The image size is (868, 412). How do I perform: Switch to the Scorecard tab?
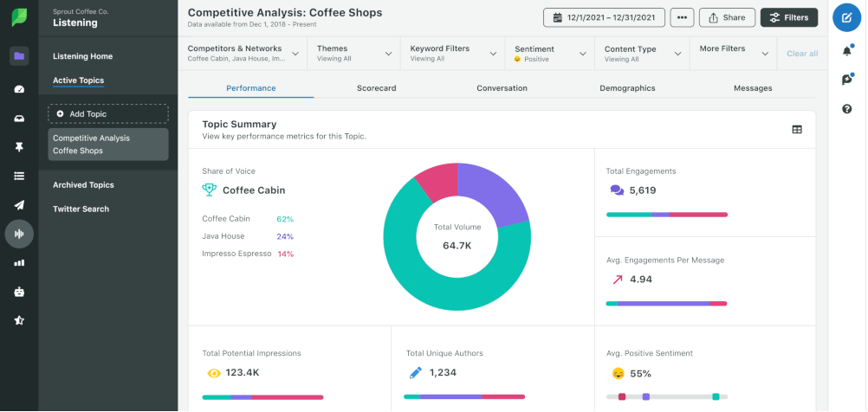[x=377, y=88]
